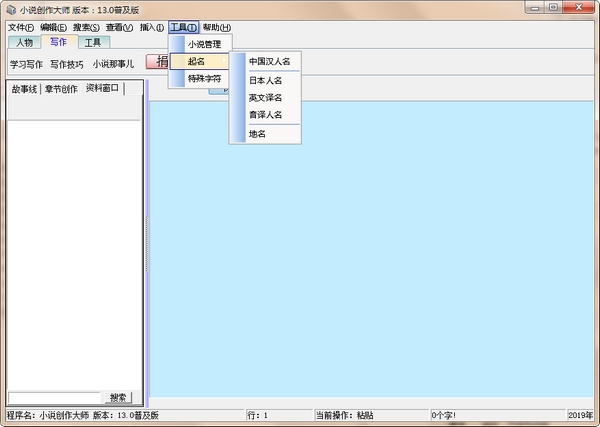Click the 学习写作 link
600x427 pixels.
(x=26, y=64)
